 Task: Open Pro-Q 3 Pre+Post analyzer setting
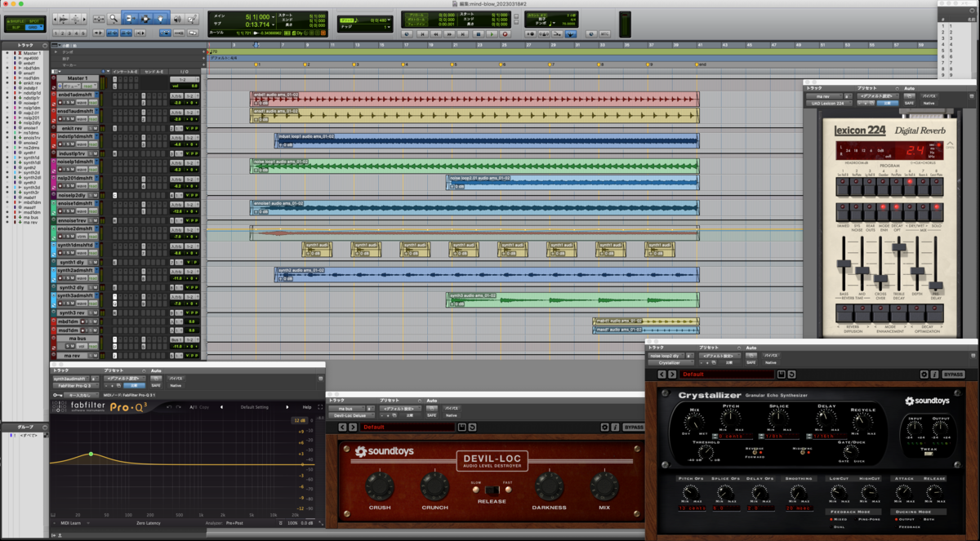(234, 523)
